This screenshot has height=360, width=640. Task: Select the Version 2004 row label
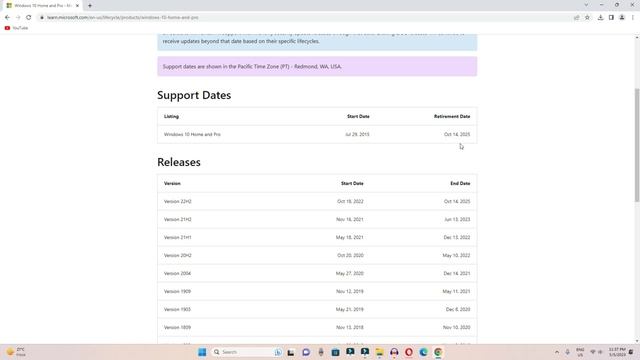pos(177,273)
